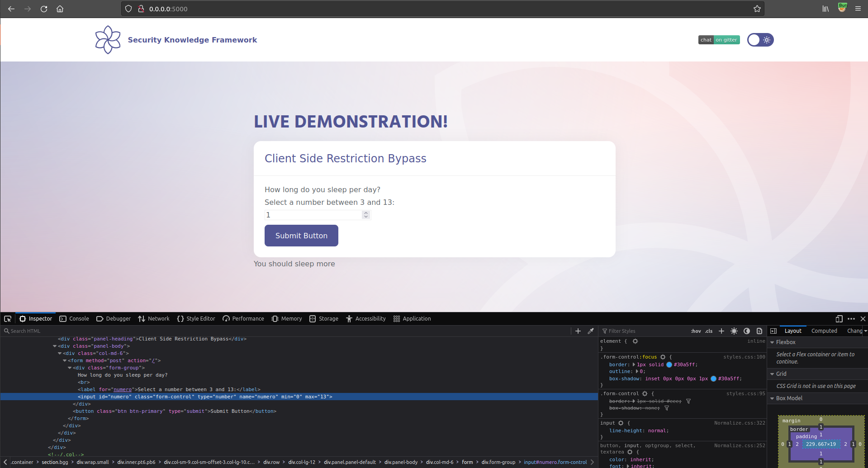868x468 pixels.
Task: Toggle the .cls classes panel
Action: (709, 331)
